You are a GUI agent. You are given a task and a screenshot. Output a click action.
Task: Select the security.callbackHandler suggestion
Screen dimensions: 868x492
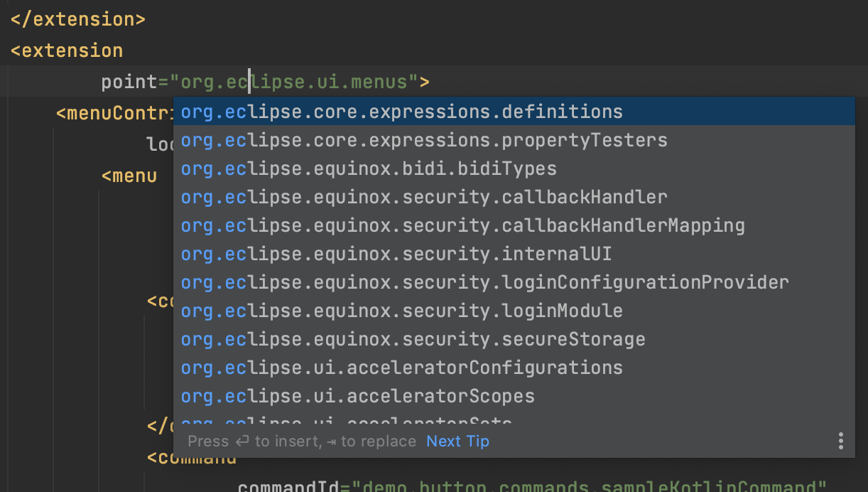click(x=424, y=197)
